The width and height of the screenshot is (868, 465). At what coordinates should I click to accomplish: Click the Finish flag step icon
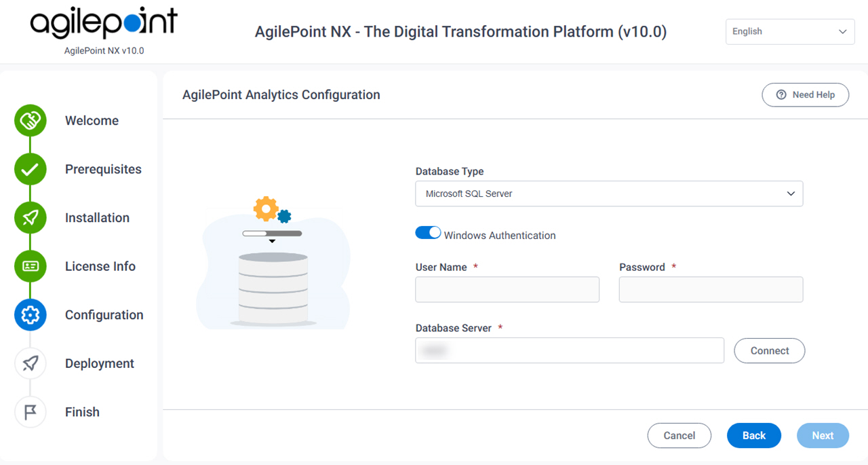[31, 412]
